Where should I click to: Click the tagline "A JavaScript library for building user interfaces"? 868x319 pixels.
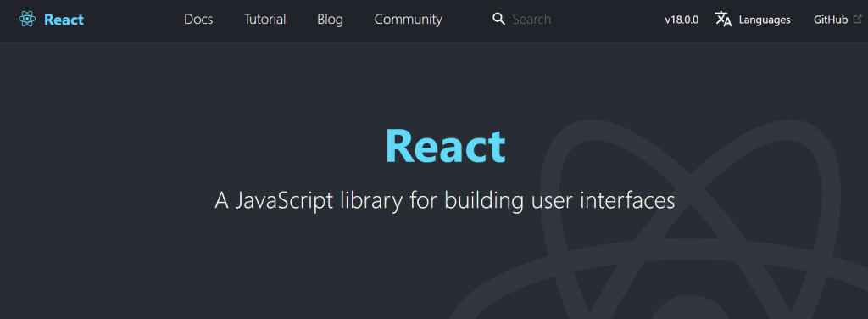[x=445, y=200]
